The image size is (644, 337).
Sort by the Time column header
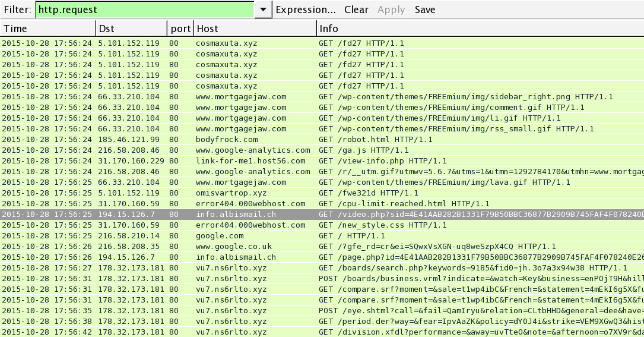click(48, 29)
